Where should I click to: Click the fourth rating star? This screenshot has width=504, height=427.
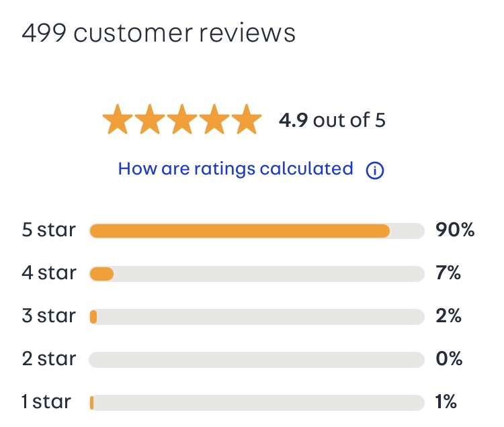click(214, 119)
